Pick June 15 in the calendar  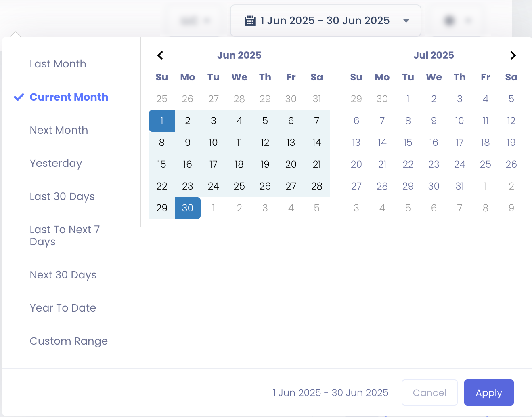162,164
